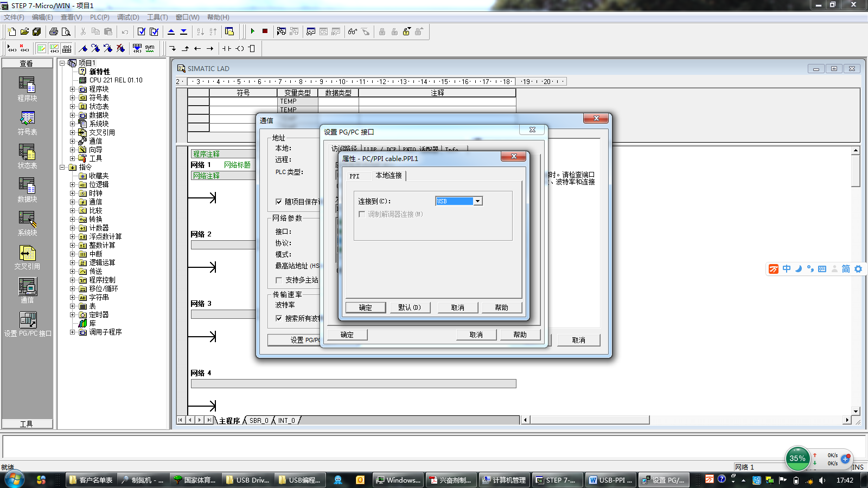The image size is (868, 488).
Task: Click 确定 in the 设置 PG/PC 接口 dialog
Action: [347, 335]
